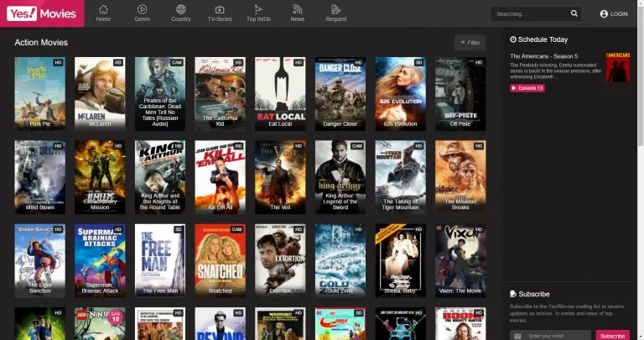The height and width of the screenshot is (340, 644).
Task: Open The Americans - Season 5 link
Action: pyautogui.click(x=543, y=56)
